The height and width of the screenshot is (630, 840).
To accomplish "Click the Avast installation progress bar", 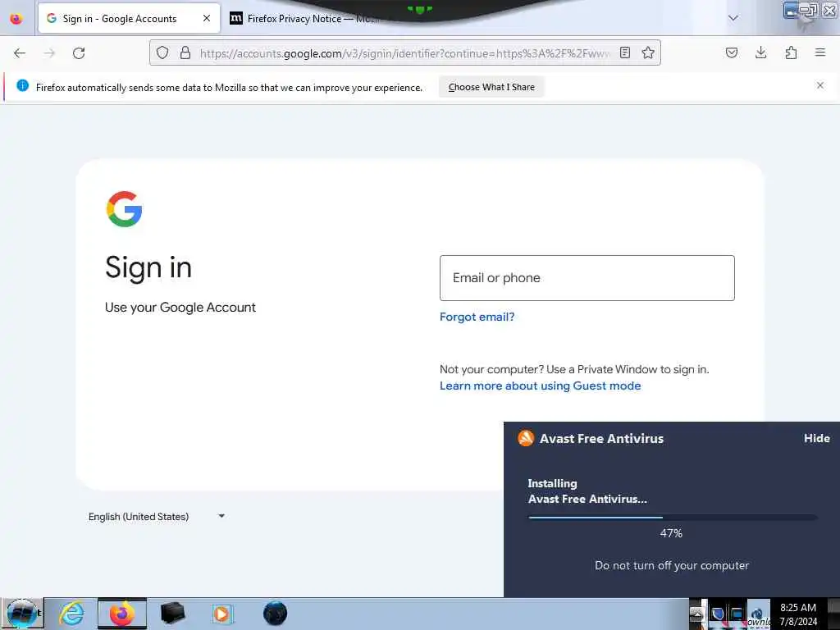I will 673,518.
